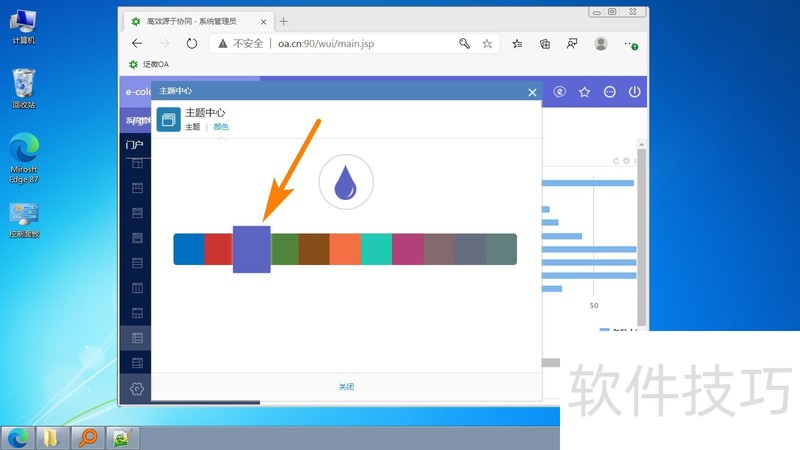
Task: Go forward in the browser
Action: [x=164, y=43]
